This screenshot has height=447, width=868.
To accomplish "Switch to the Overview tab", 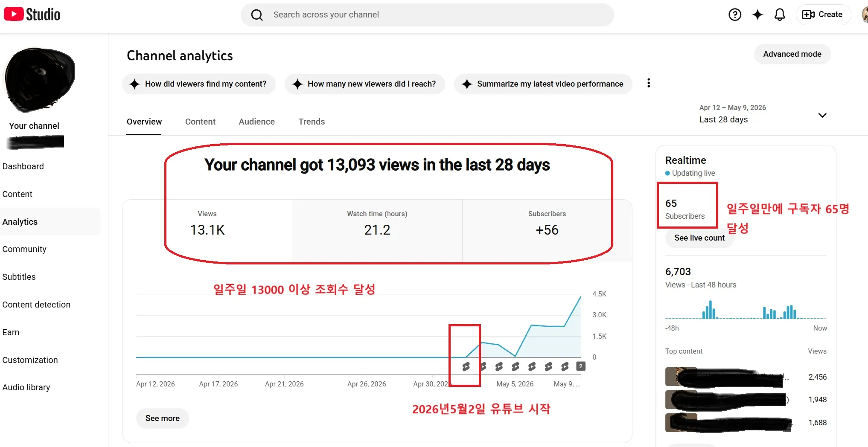I will (x=144, y=122).
